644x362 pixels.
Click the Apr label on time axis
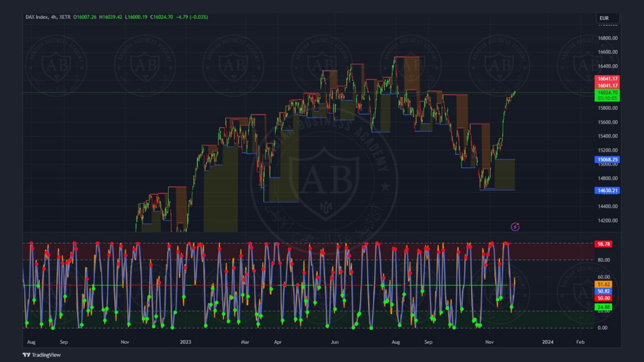click(x=278, y=342)
